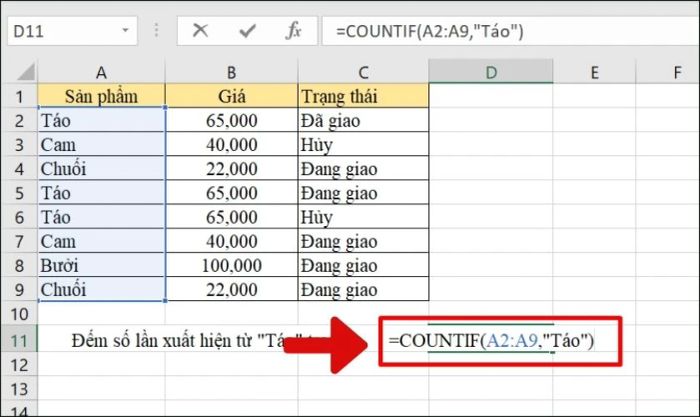Select cell B8 with 100,000
Screen dimensions: 700x417
coord(231,265)
